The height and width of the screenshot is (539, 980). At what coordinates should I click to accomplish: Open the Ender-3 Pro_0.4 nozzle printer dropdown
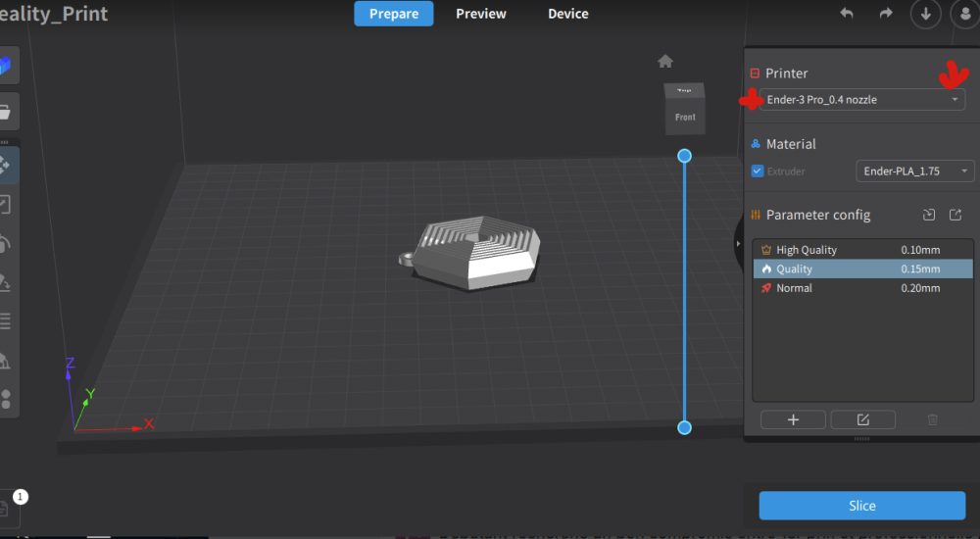pyautogui.click(x=861, y=99)
